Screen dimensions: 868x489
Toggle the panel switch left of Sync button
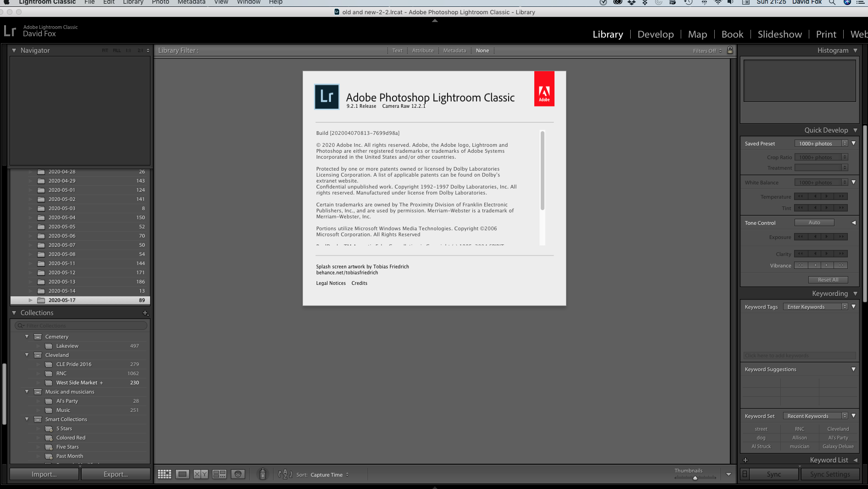point(745,474)
